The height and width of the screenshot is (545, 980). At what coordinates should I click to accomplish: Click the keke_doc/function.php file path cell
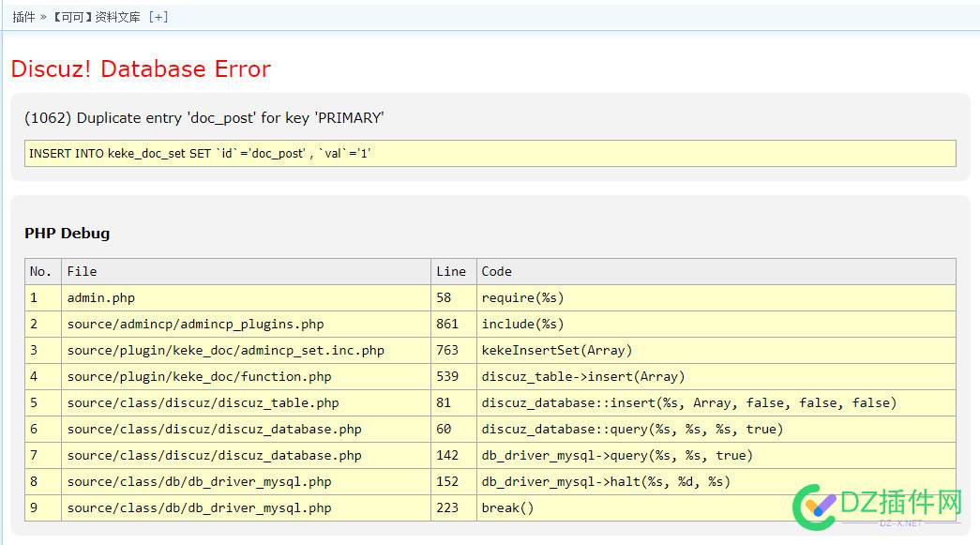pos(199,377)
